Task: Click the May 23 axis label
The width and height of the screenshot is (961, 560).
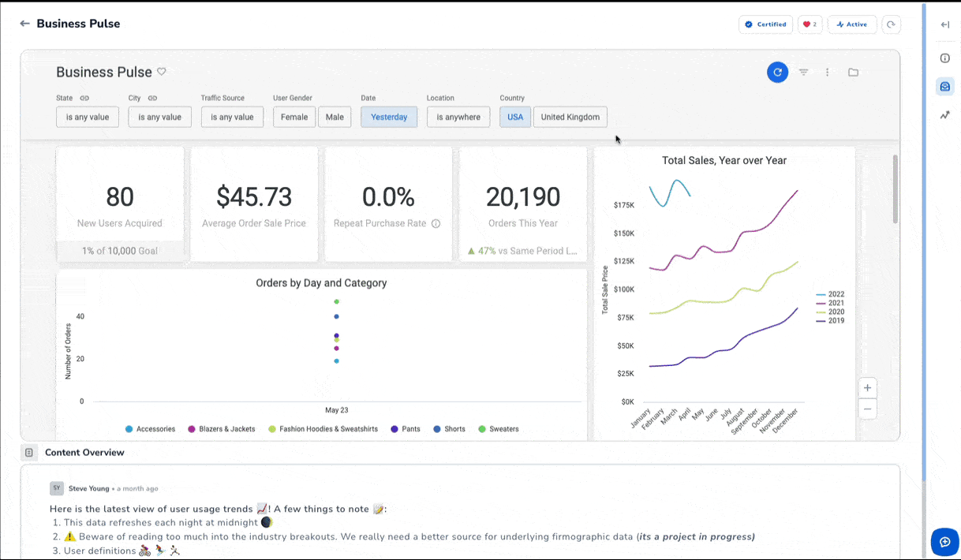Action: [337, 410]
